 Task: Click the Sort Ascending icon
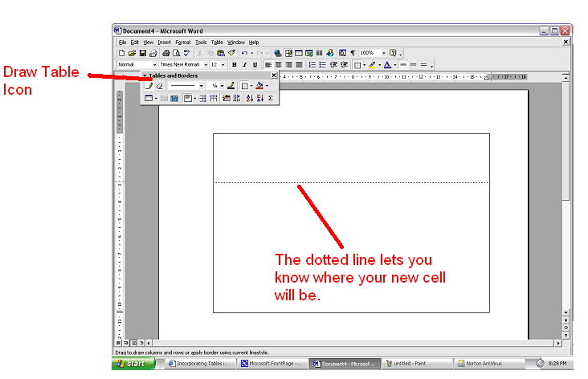pyautogui.click(x=250, y=98)
